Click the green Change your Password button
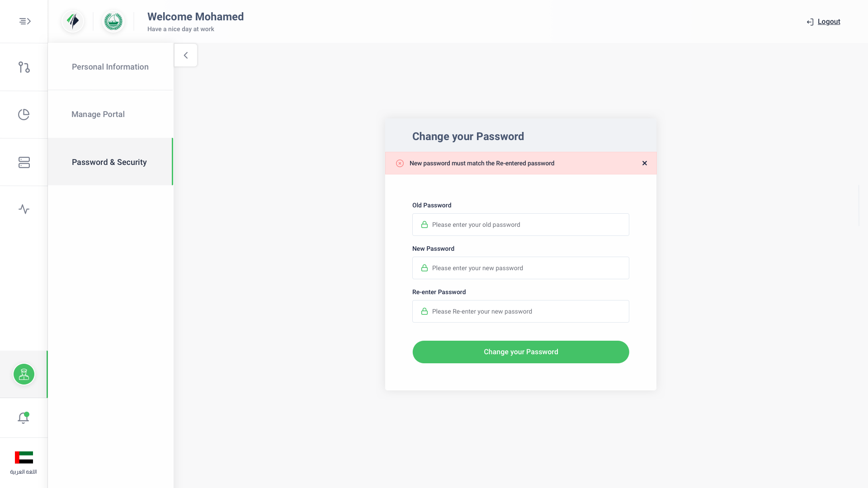The width and height of the screenshot is (868, 488). click(521, 352)
